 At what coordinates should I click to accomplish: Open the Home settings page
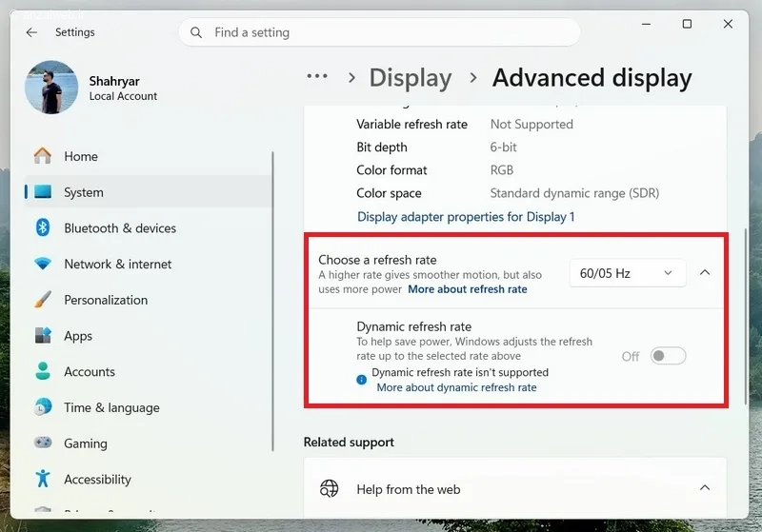tap(149, 156)
